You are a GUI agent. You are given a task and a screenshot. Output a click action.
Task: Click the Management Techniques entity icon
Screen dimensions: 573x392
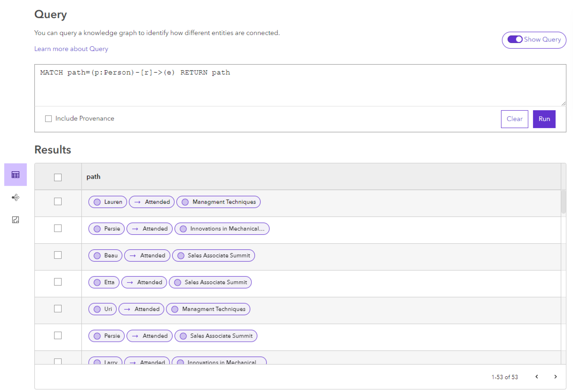(185, 202)
